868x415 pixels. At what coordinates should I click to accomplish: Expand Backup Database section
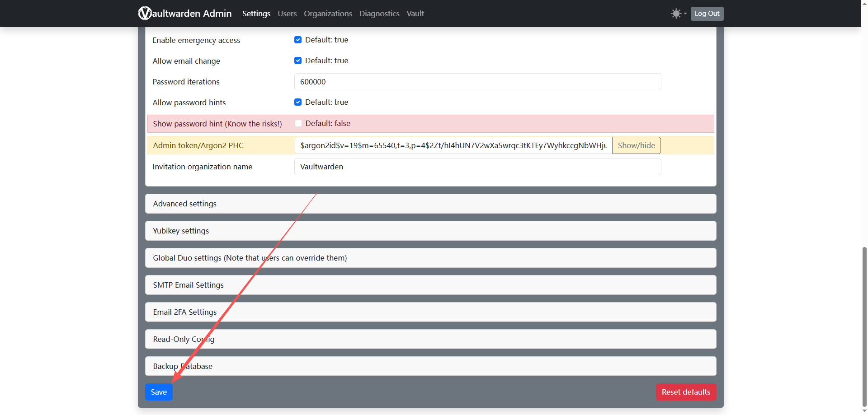point(183,366)
